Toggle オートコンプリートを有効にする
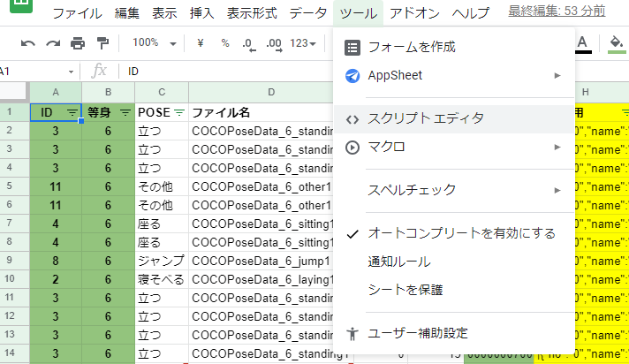 [x=454, y=233]
